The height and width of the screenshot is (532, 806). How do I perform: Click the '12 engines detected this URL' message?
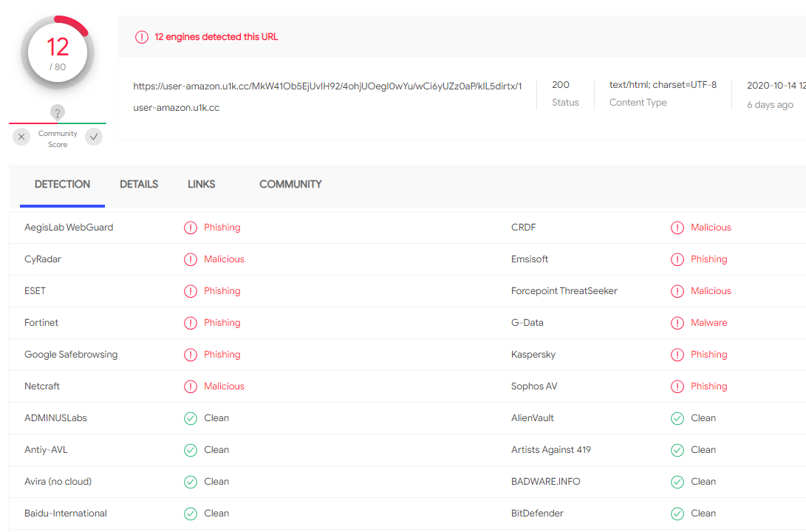pos(216,37)
